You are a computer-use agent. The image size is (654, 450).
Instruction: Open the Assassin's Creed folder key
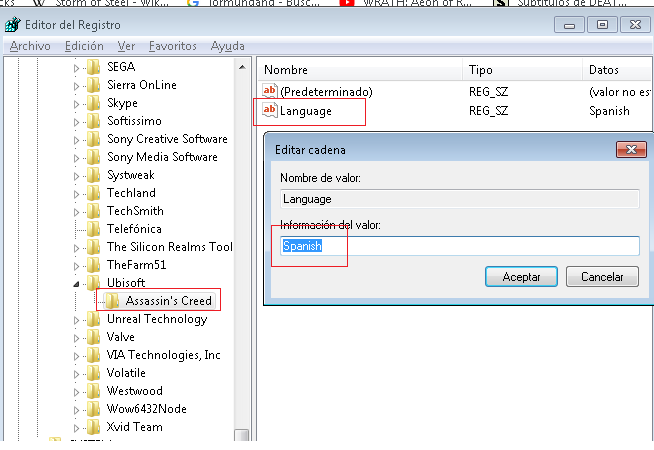(169, 301)
